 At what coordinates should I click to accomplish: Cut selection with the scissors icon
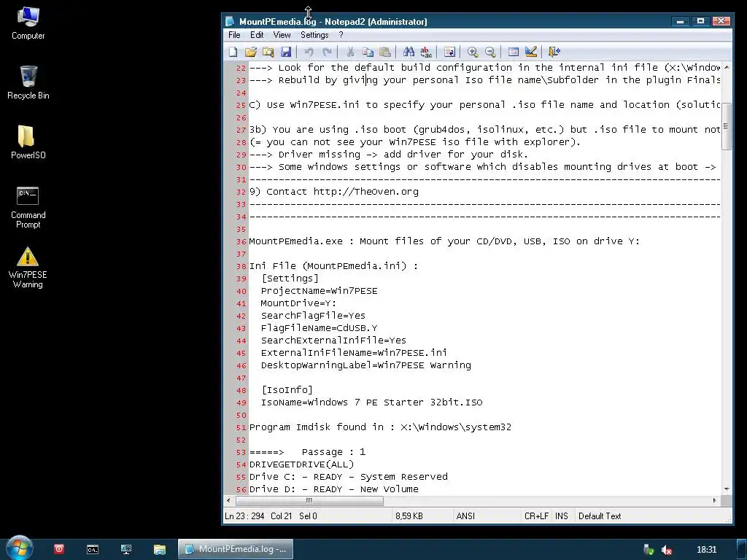point(350,52)
